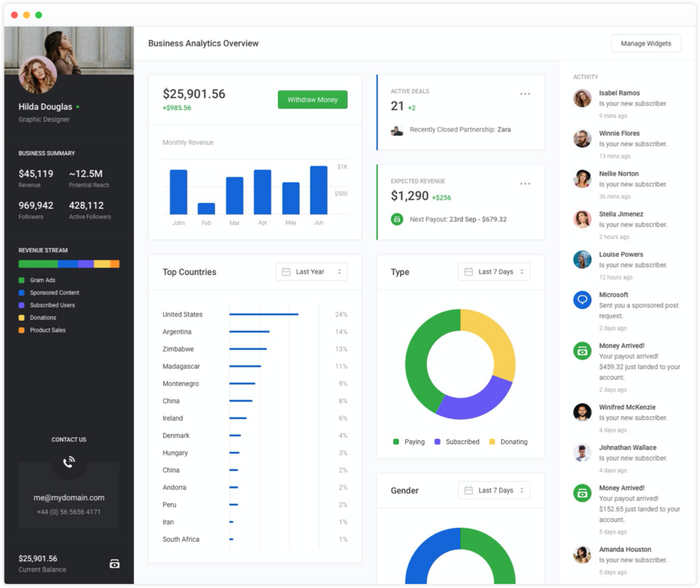Click the Jun bar in Monthly Revenue chart
This screenshot has width=700, height=588.
(x=318, y=190)
